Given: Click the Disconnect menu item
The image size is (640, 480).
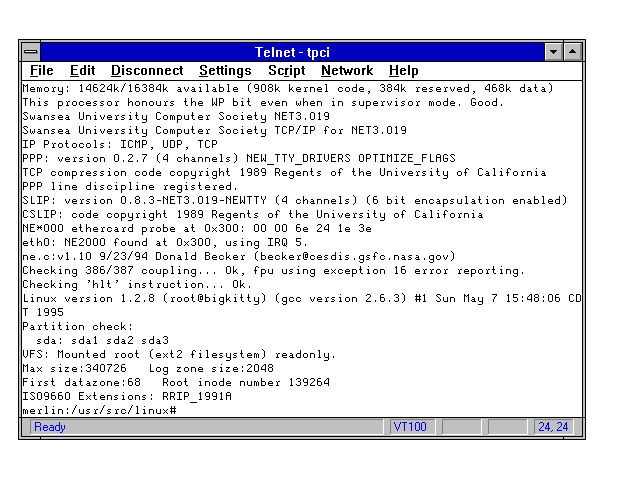Looking at the screenshot, I should (x=147, y=71).
